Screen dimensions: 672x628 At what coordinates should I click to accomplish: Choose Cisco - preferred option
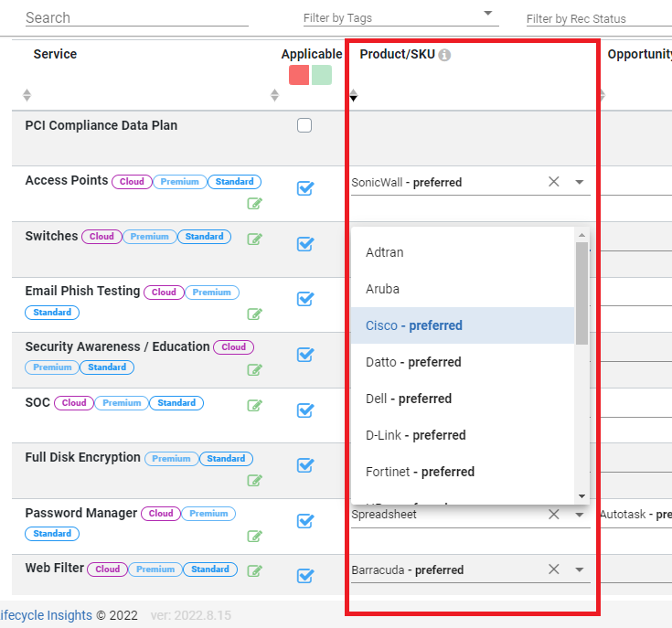463,325
